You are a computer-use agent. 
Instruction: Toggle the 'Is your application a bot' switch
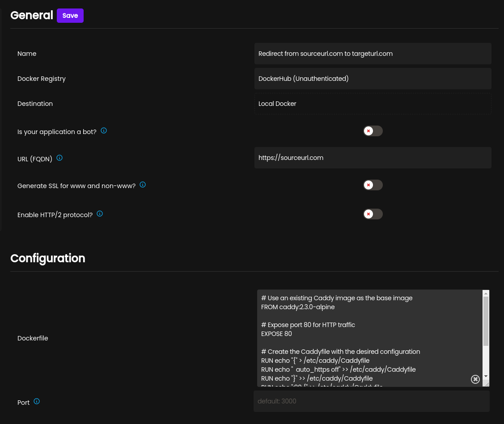pyautogui.click(x=373, y=131)
